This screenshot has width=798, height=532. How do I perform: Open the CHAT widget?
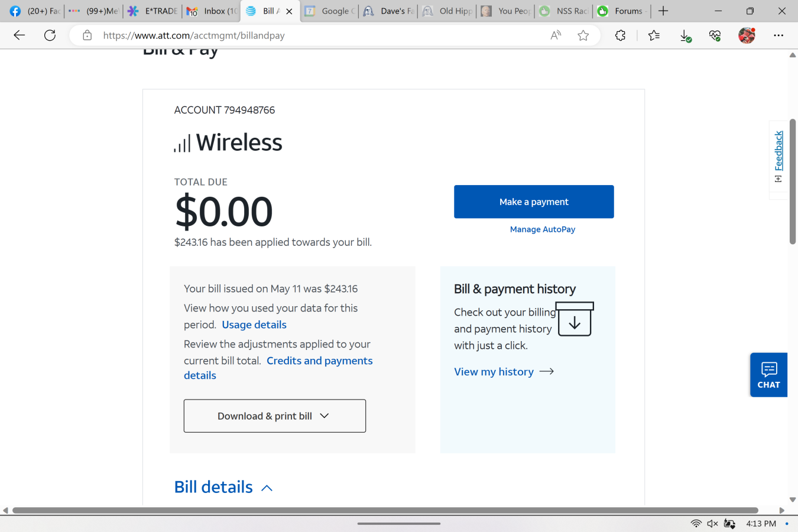(768, 375)
